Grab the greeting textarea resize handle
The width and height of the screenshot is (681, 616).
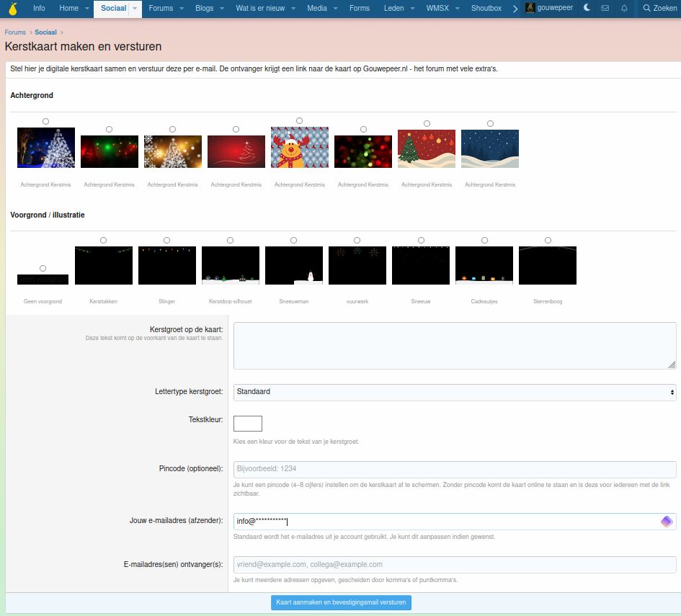tap(672, 365)
